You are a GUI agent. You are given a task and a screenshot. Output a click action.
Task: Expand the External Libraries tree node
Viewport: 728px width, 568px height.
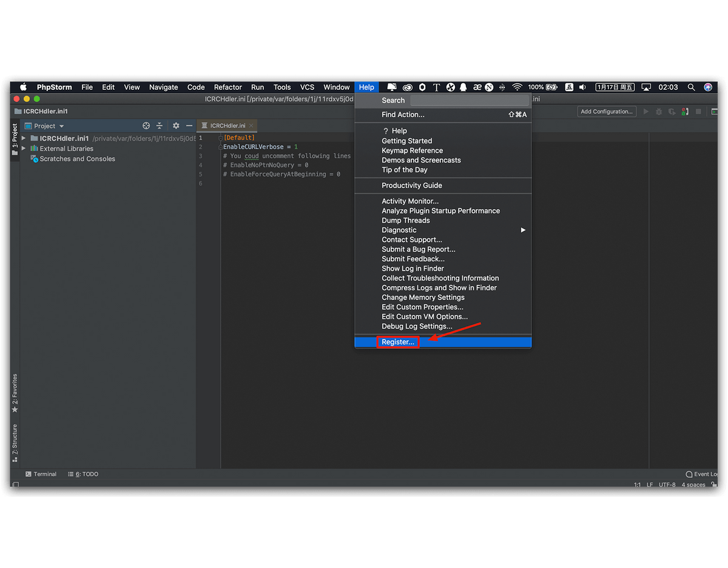pyautogui.click(x=24, y=149)
